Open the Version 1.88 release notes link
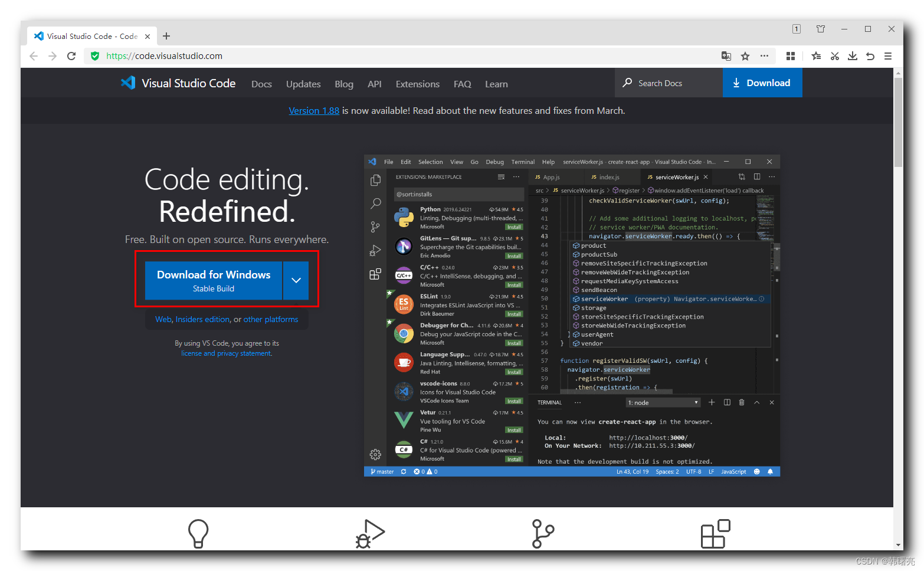 pos(314,110)
